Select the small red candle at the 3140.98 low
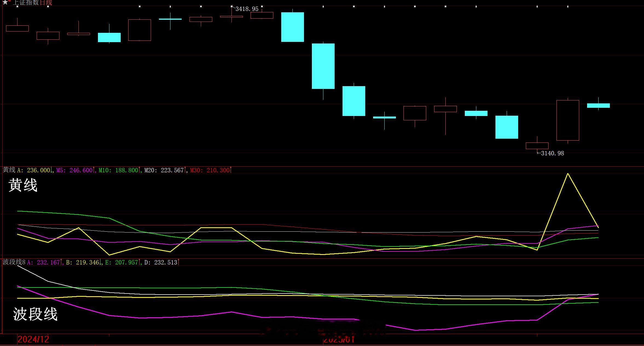The image size is (644, 346). pos(537,146)
